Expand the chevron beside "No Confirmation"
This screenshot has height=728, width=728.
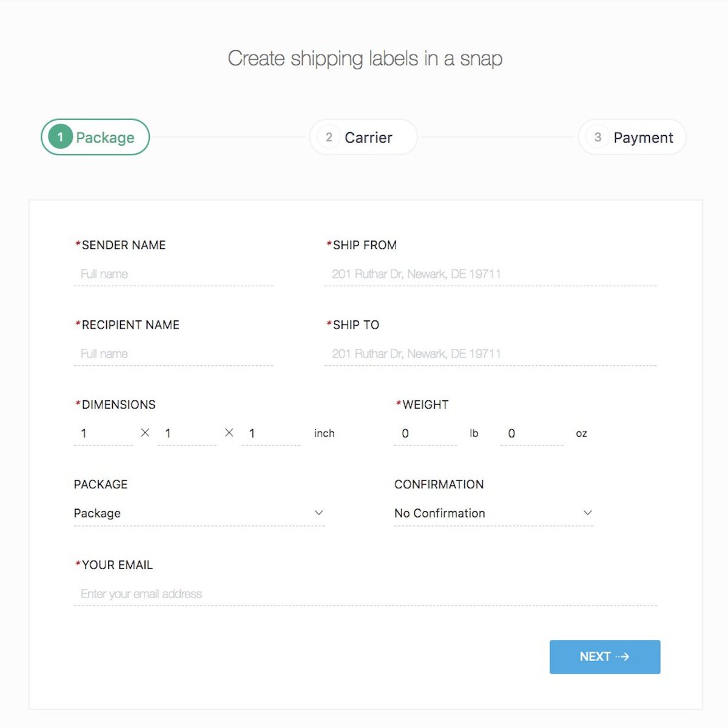click(x=587, y=513)
